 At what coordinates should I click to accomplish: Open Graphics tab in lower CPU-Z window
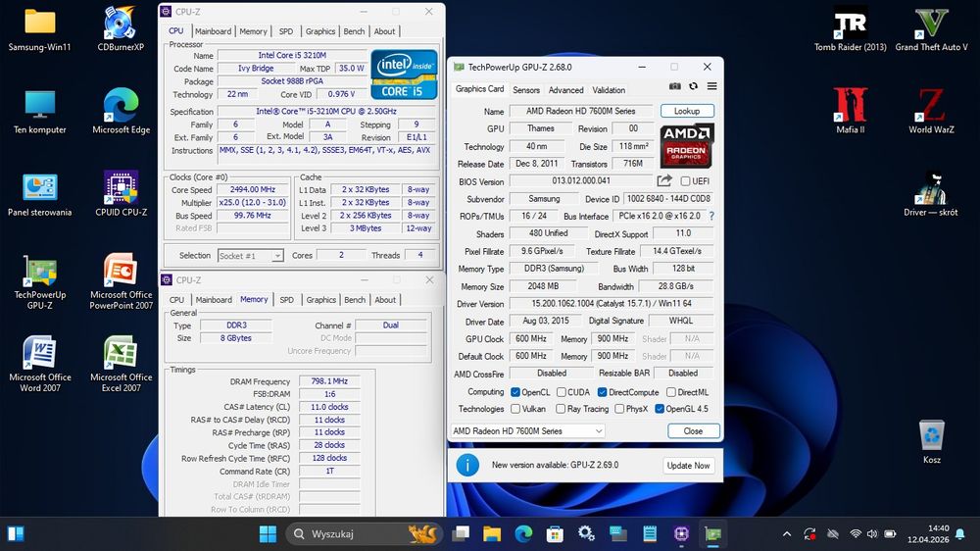[320, 300]
